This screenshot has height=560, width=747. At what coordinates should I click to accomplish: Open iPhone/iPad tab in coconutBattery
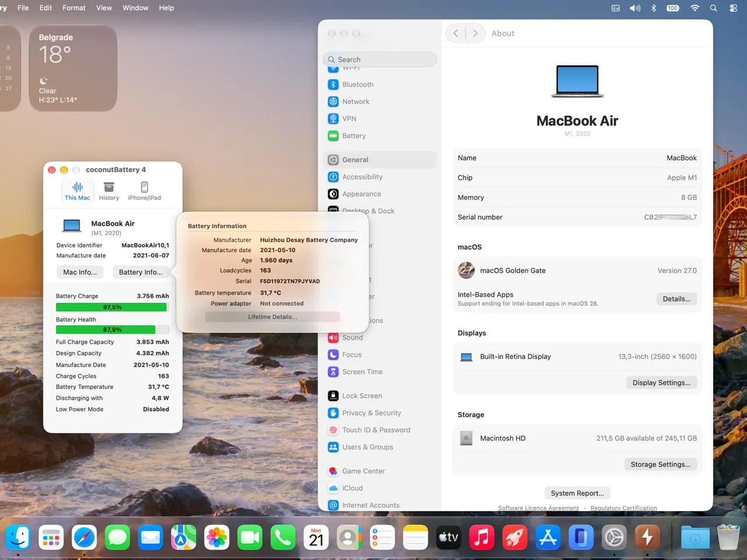[x=144, y=191]
